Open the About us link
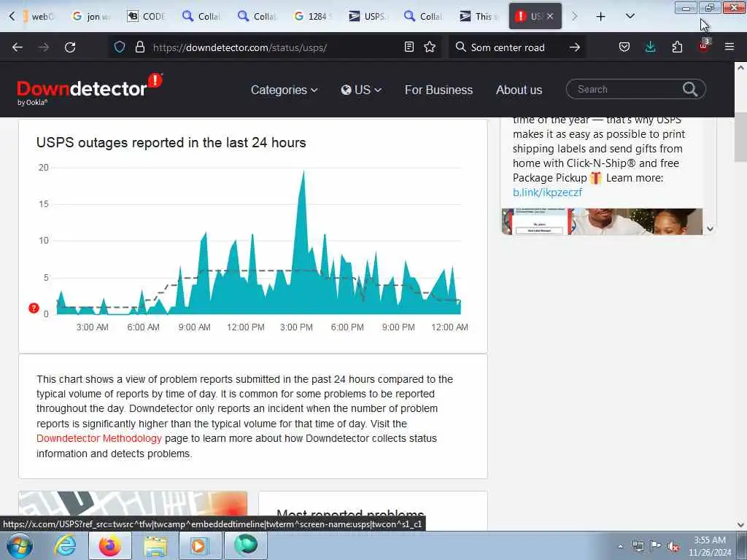Image resolution: width=747 pixels, height=560 pixels. click(x=519, y=90)
